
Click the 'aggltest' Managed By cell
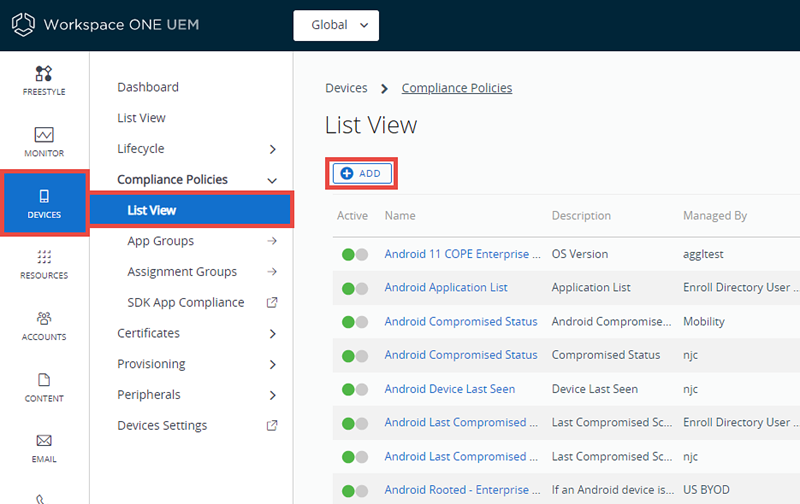(x=703, y=254)
